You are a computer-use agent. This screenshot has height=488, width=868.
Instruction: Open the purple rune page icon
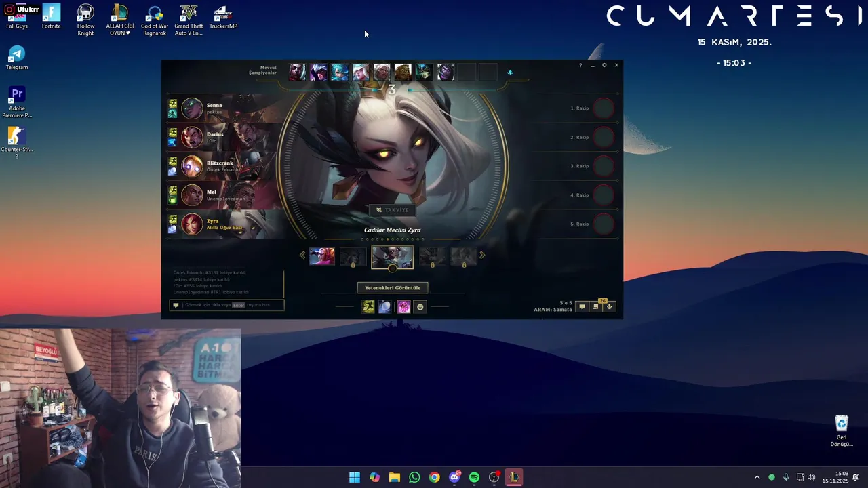tap(403, 307)
